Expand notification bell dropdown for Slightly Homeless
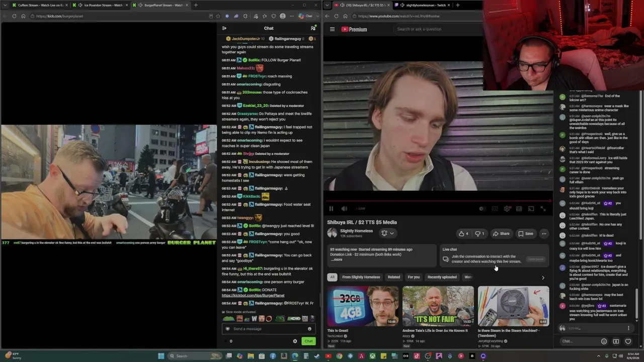The width and height of the screenshot is (644, 362). (387, 233)
